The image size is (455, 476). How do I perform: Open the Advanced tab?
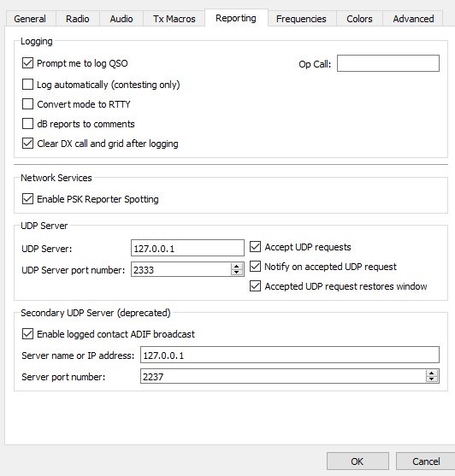pos(413,19)
